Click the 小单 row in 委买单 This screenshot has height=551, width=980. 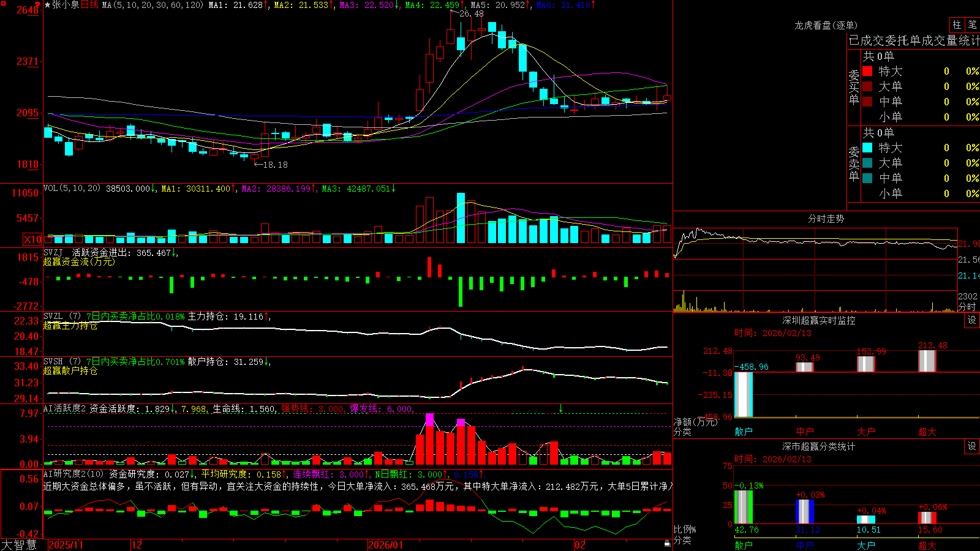921,117
